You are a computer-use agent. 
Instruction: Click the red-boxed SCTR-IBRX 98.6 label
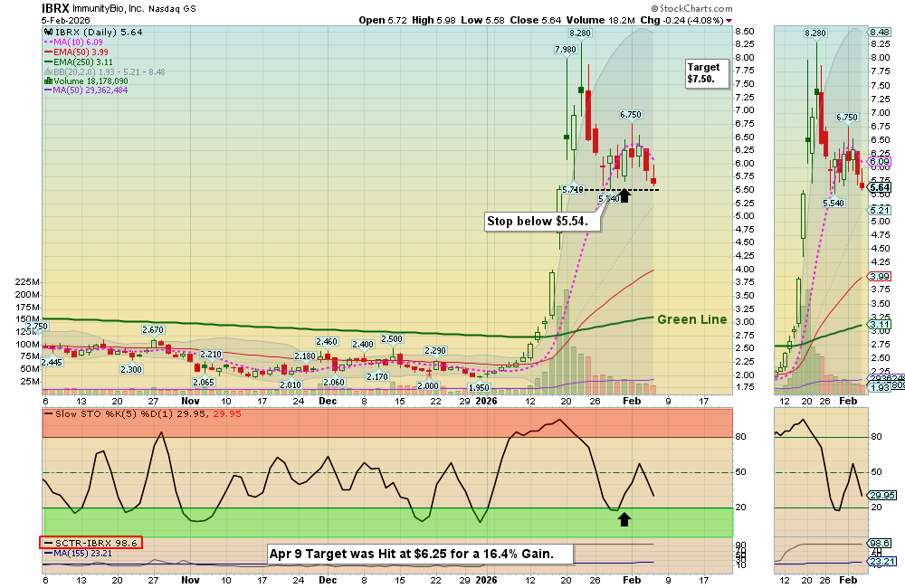pyautogui.click(x=91, y=543)
